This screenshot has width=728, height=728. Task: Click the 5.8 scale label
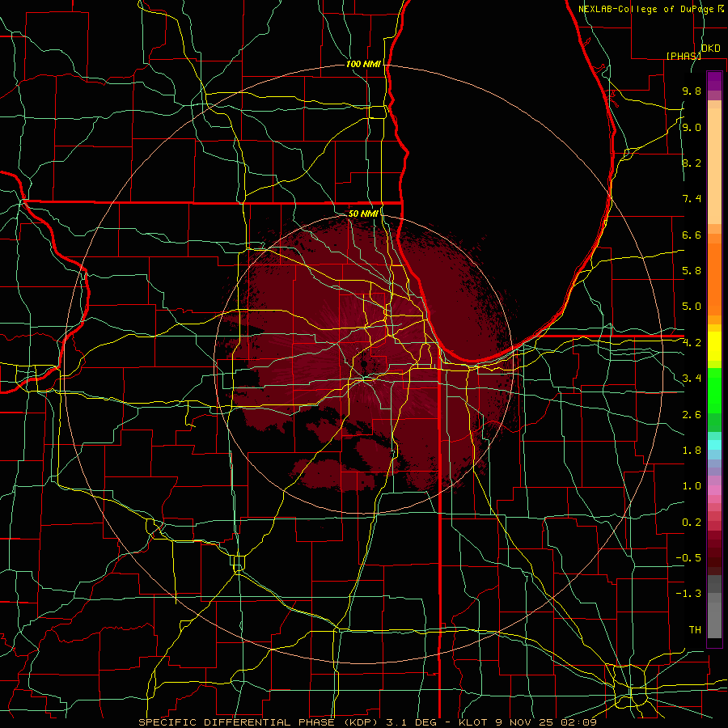coord(692,271)
